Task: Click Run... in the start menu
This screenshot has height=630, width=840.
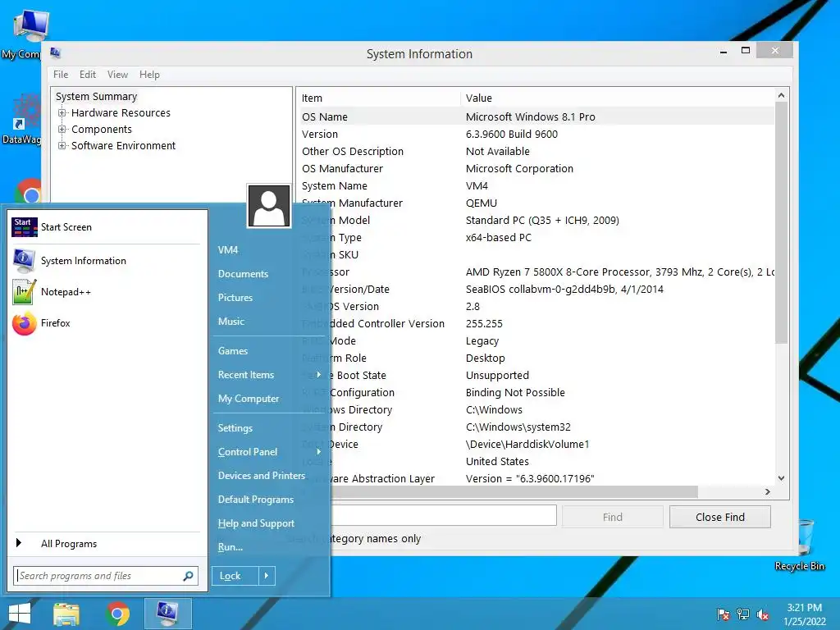Action: point(231,547)
